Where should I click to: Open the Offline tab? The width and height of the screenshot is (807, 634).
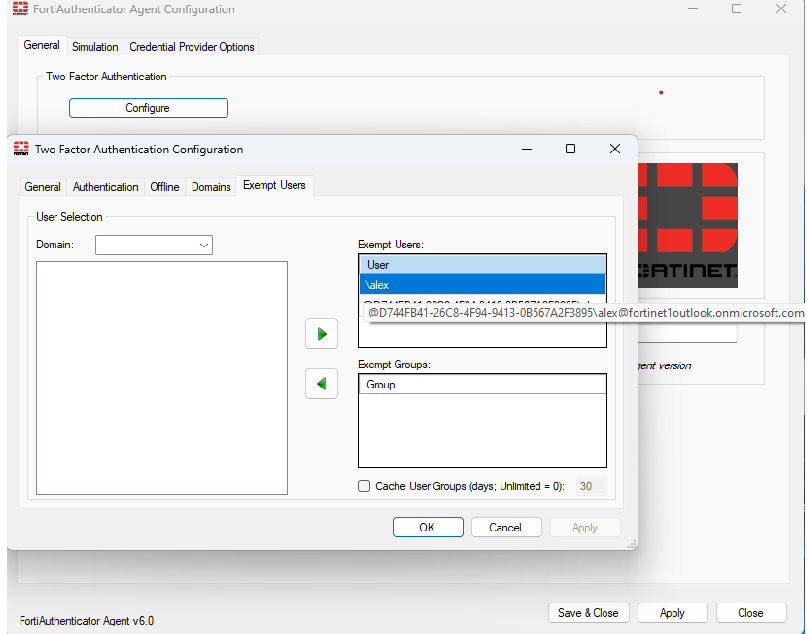[164, 186]
